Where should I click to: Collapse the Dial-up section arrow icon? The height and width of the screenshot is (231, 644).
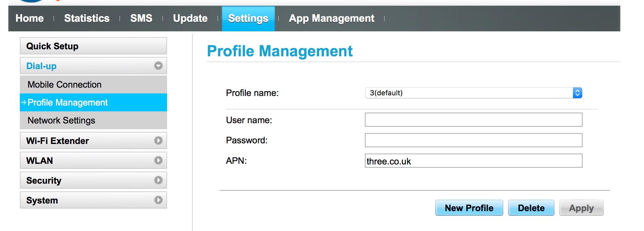click(x=158, y=66)
